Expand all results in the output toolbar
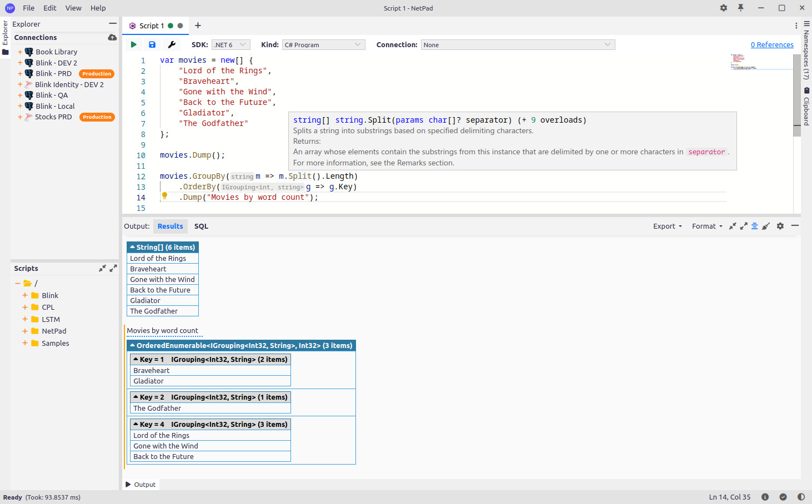This screenshot has height=504, width=812. (x=744, y=226)
